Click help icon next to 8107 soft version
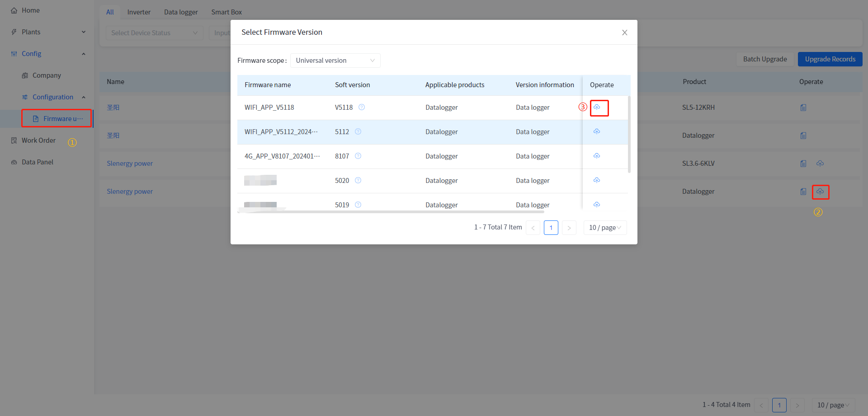 click(x=358, y=156)
